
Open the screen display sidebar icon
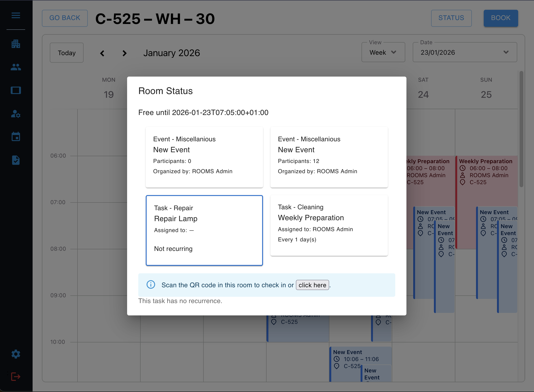16,90
